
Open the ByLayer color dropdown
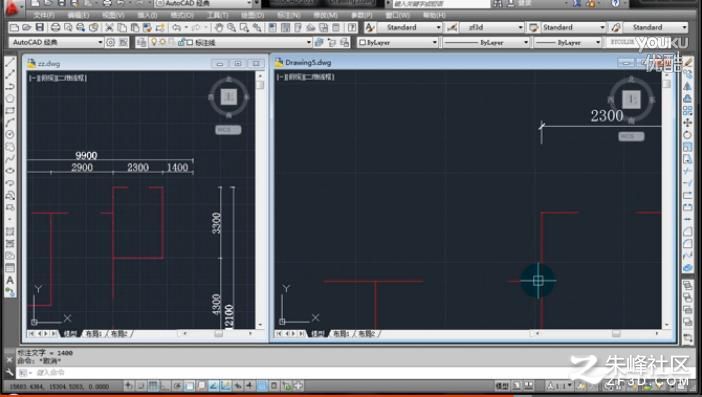tap(398, 43)
